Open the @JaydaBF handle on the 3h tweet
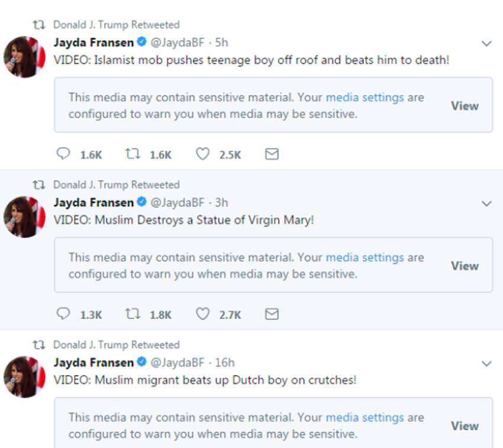Image resolution: width=503 pixels, height=448 pixels. point(178,202)
